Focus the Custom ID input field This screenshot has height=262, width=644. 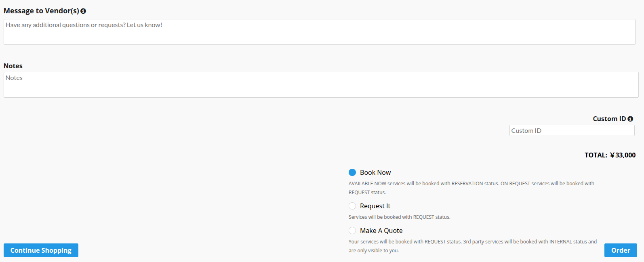(572, 130)
